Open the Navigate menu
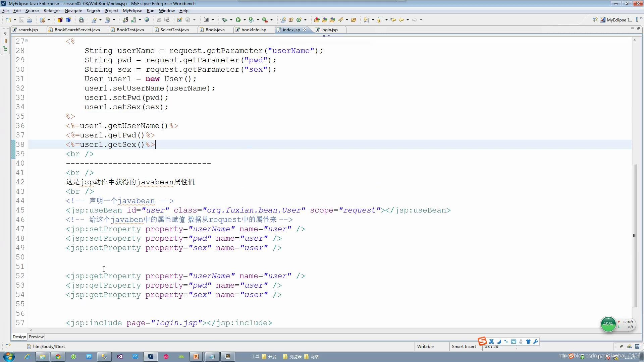 click(x=73, y=11)
